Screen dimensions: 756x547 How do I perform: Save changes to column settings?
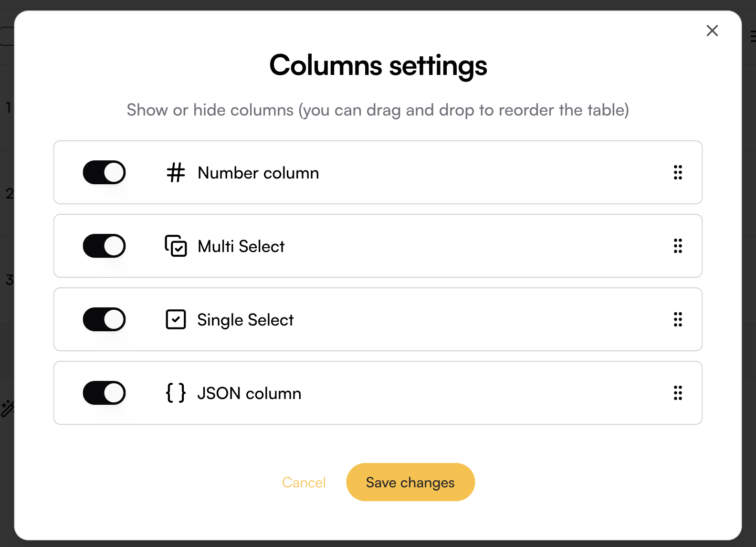click(x=410, y=482)
